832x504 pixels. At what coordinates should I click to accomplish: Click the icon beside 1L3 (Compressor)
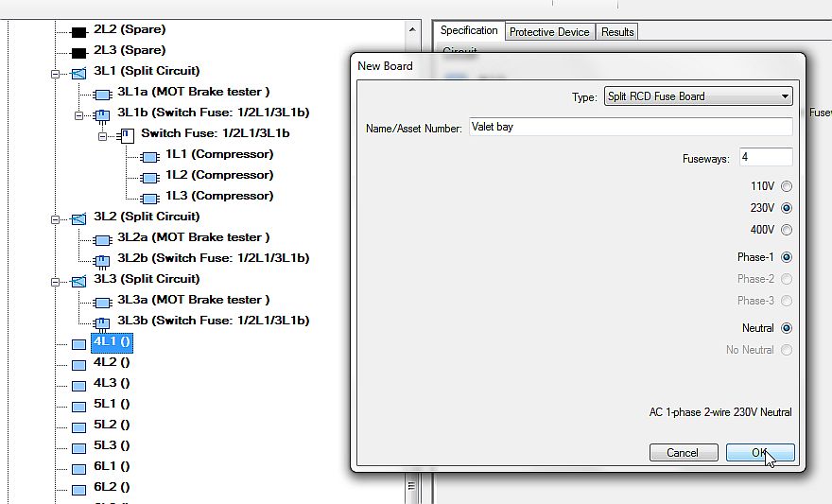coord(149,199)
